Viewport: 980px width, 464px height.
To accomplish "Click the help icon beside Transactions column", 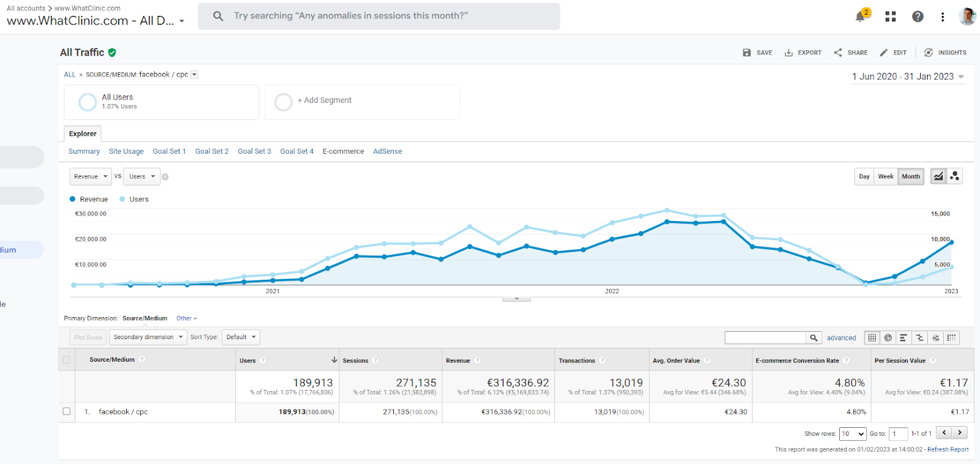I will (x=602, y=361).
